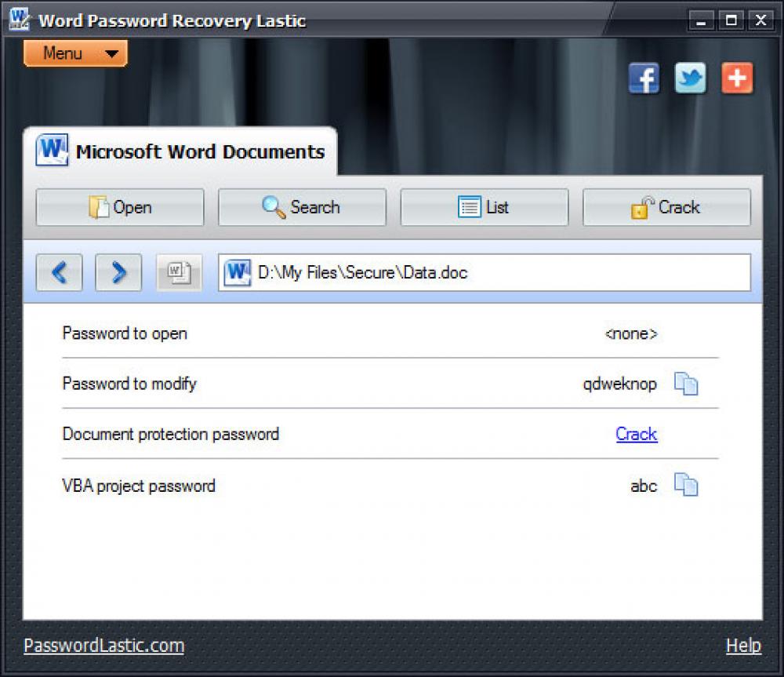This screenshot has height=677, width=784.
Task: Share on Google Plus
Action: coord(737,78)
